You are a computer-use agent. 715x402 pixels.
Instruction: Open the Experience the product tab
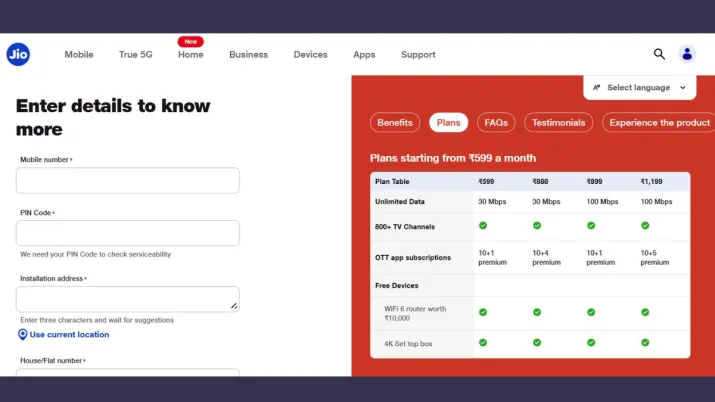[x=659, y=123]
